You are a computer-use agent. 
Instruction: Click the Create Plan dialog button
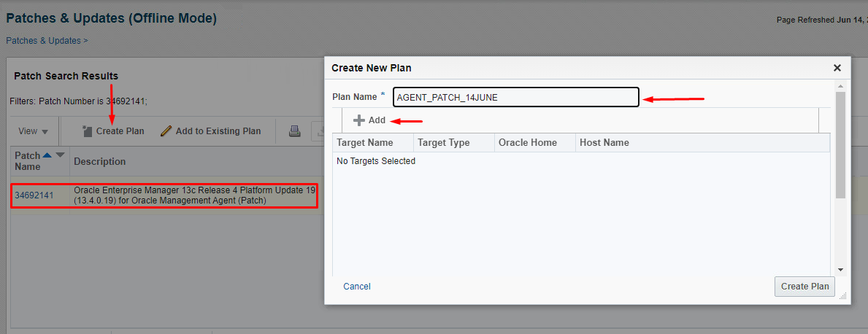(805, 287)
